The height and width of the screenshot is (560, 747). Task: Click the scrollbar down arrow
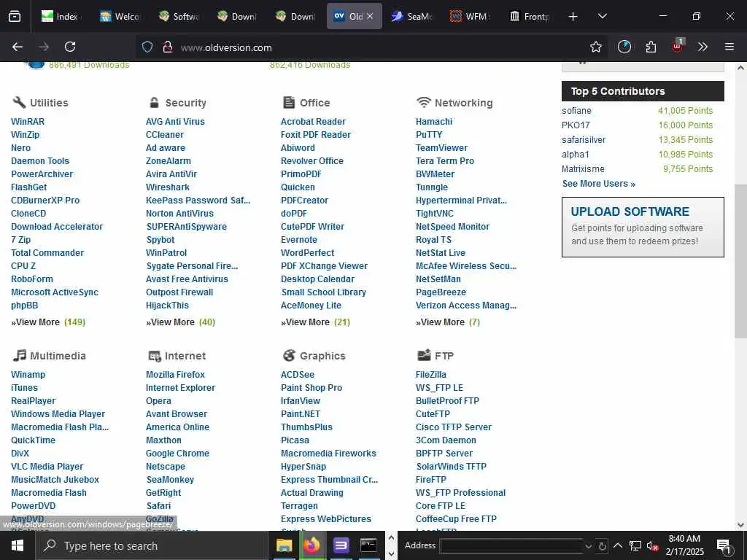click(740, 525)
